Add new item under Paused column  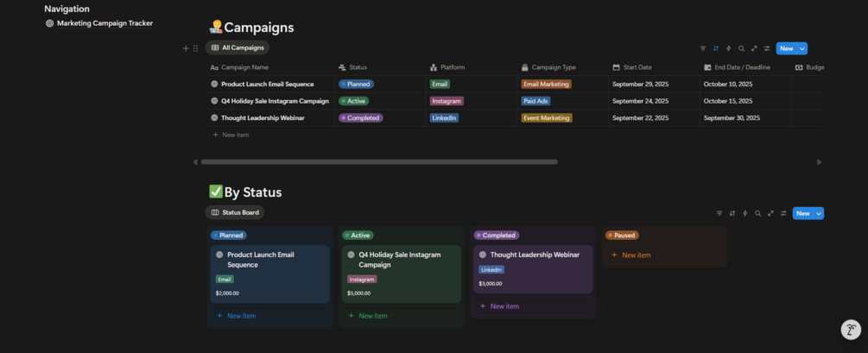point(637,255)
